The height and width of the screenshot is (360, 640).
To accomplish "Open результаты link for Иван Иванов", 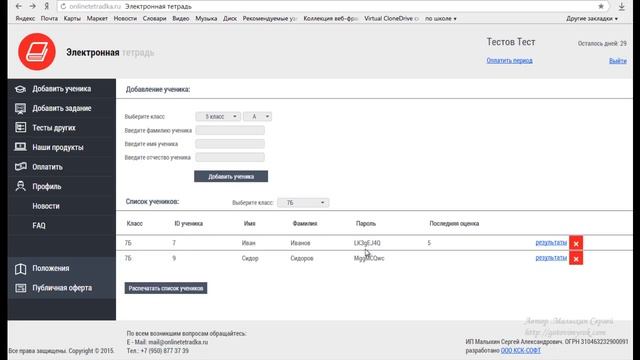I will click(x=551, y=243).
